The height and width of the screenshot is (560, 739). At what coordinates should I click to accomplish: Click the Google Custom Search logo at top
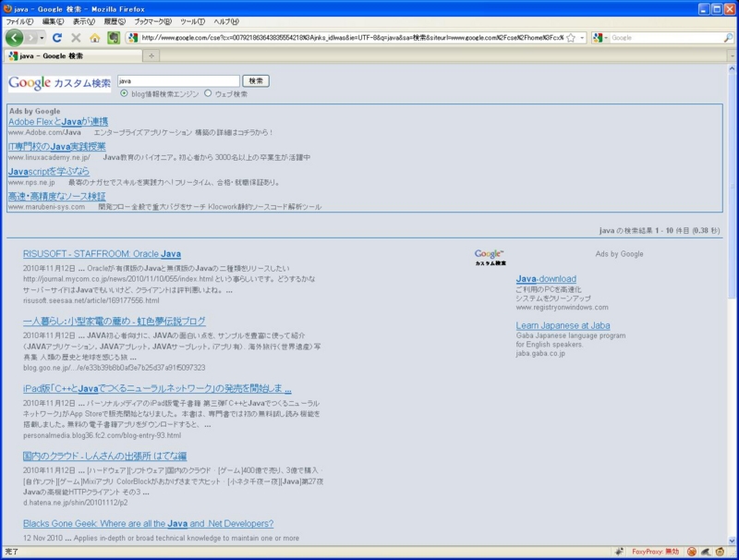(x=59, y=83)
